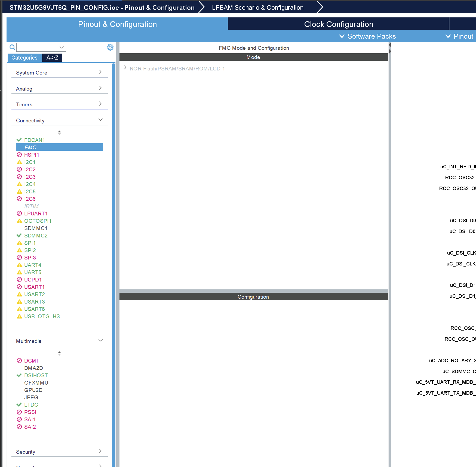
Task: Collapse the Multimedia category
Action: pyautogui.click(x=100, y=340)
